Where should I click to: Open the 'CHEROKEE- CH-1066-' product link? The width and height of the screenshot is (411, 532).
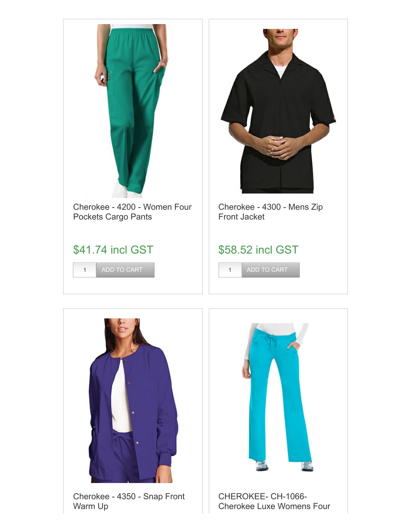coord(263,497)
